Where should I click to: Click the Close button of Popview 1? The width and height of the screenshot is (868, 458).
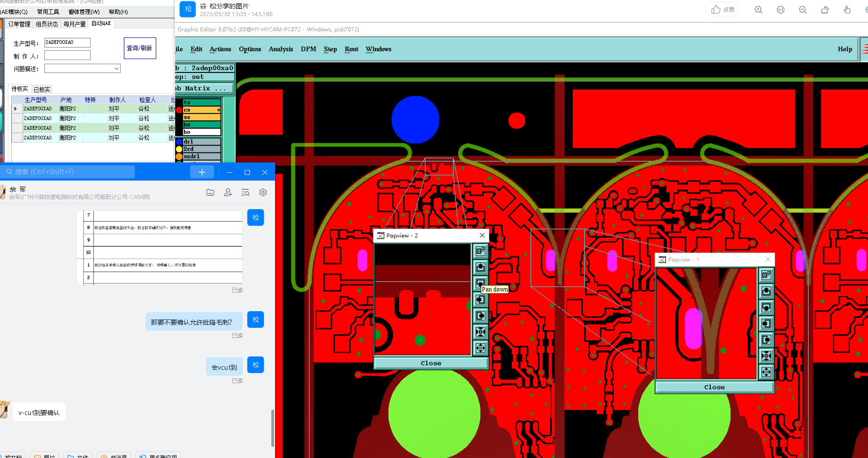(715, 387)
